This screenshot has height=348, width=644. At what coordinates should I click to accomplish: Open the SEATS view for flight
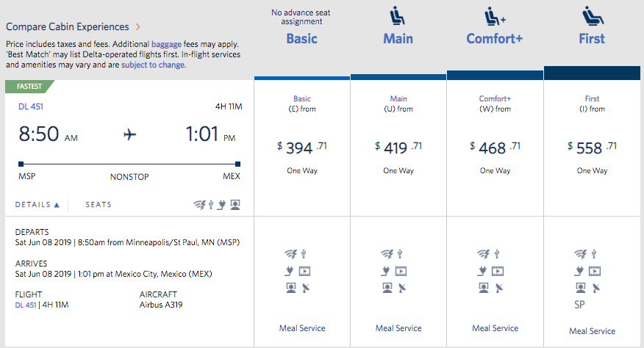tap(99, 205)
